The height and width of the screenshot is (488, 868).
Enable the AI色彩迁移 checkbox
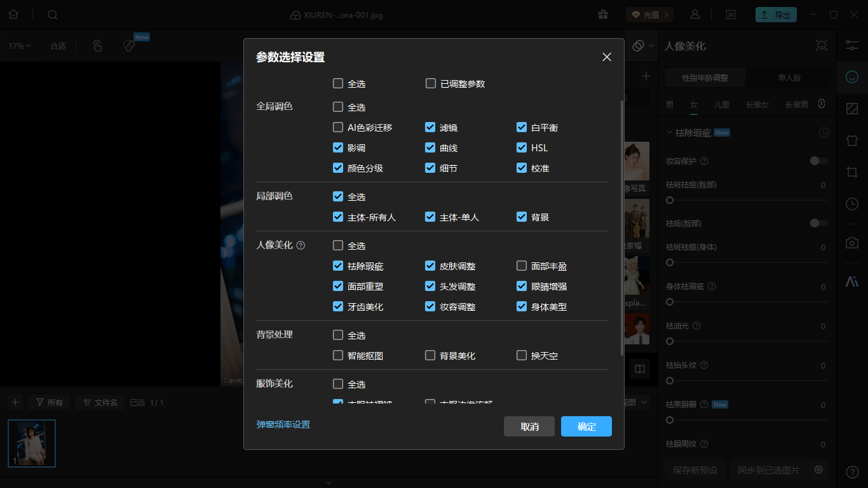point(337,127)
